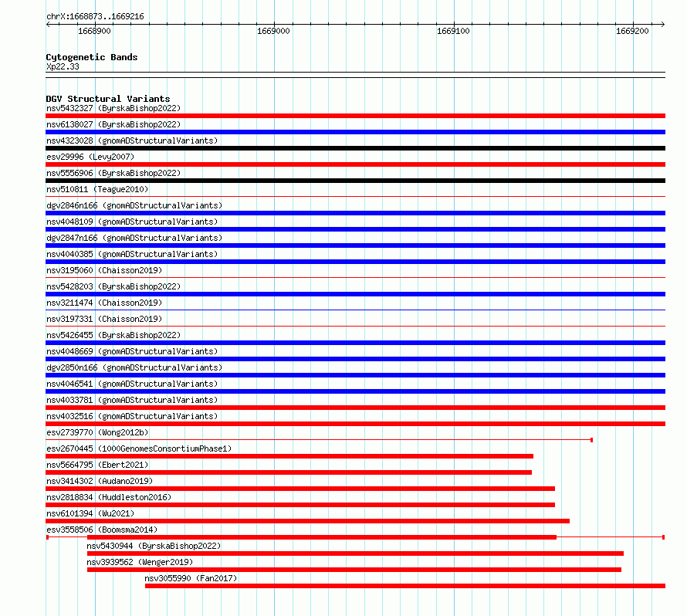
Task: Select the nsv3939562 (Wenger2019) label
Action: pyautogui.click(x=140, y=562)
